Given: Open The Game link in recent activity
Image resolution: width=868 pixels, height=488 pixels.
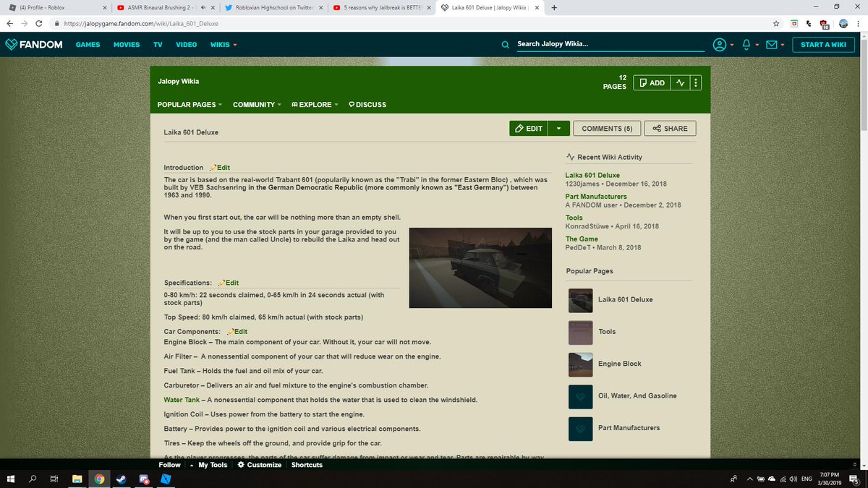Looking at the screenshot, I should click(582, 239).
